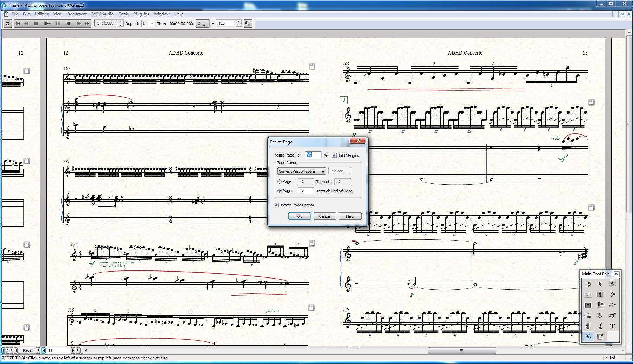Open playback settings speaker icon
This screenshot has height=364, width=633.
click(x=248, y=24)
